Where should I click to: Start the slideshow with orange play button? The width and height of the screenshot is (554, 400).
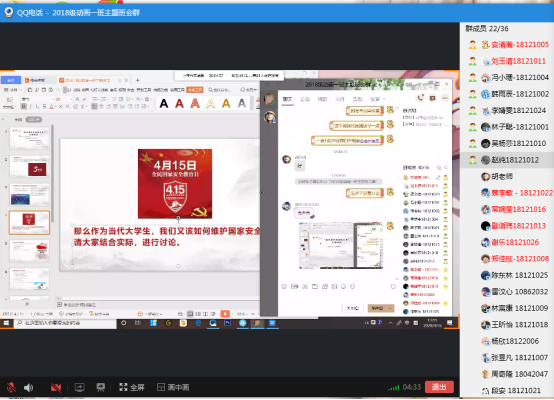point(225,313)
